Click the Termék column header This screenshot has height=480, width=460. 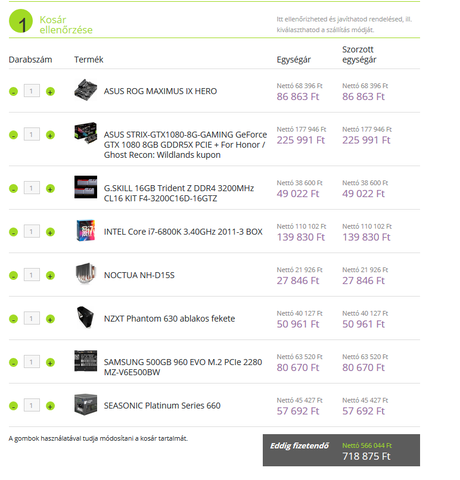click(89, 60)
